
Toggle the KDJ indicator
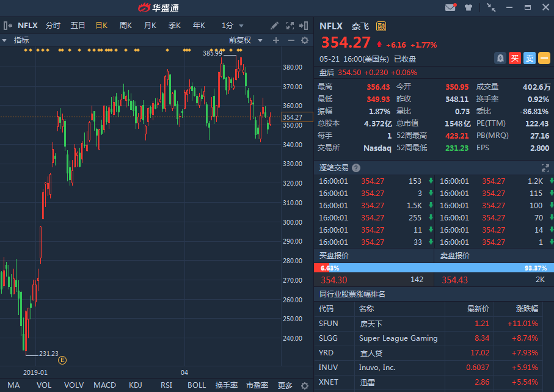[x=136, y=385]
